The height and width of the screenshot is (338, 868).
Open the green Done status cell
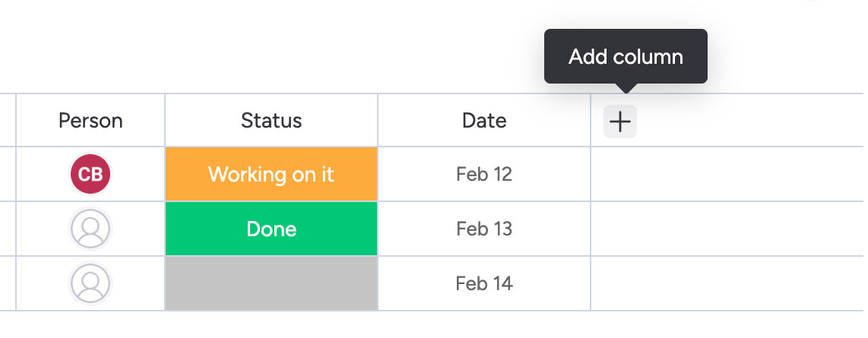pyautogui.click(x=271, y=229)
